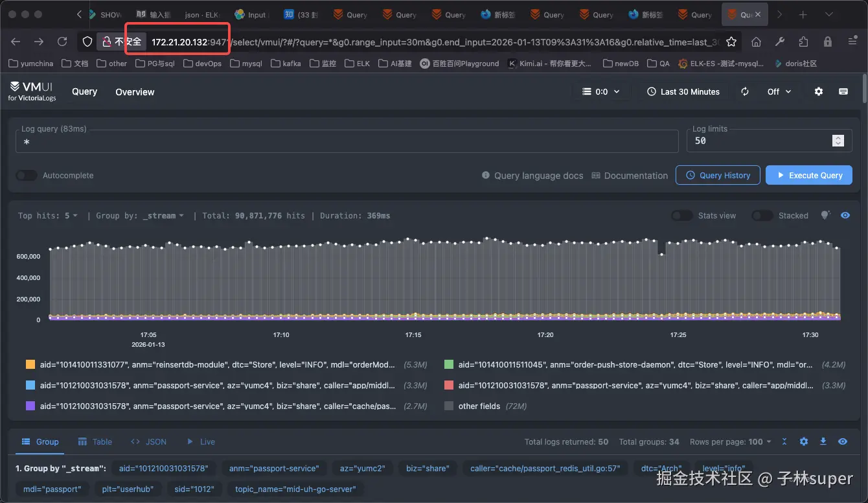
Task: Open the Overview nav item
Action: pos(135,91)
